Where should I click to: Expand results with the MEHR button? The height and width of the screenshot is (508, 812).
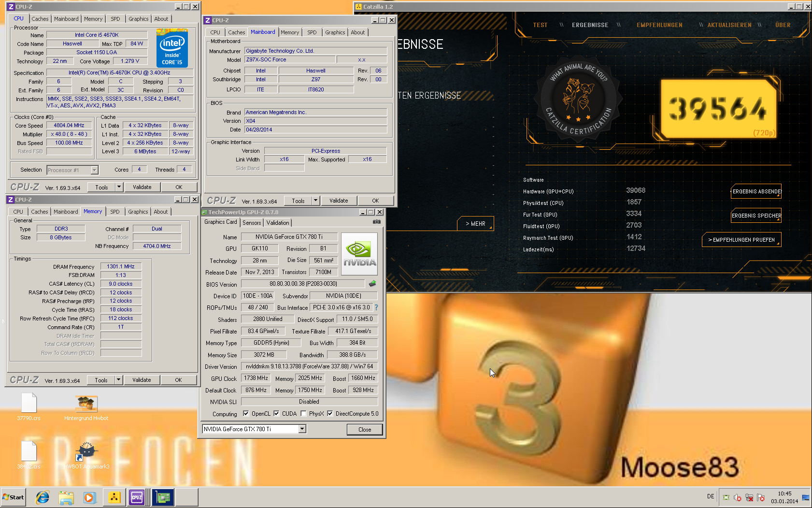pyautogui.click(x=475, y=224)
